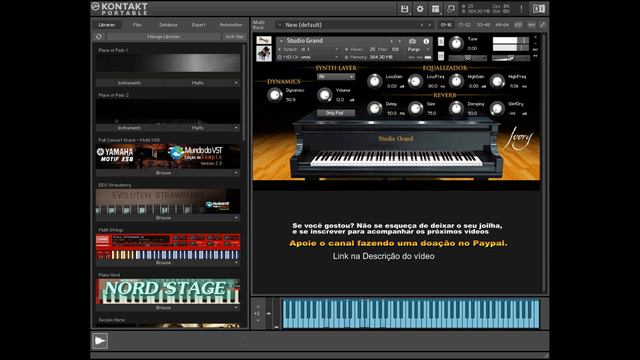Open the workspace layout panel icon

tap(436, 9)
